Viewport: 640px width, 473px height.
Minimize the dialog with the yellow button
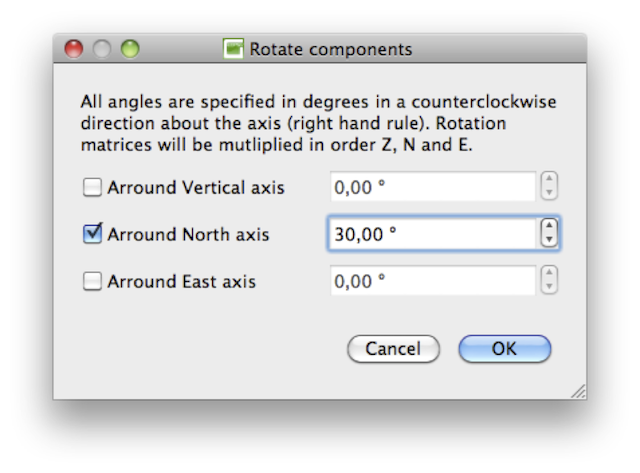pos(102,48)
